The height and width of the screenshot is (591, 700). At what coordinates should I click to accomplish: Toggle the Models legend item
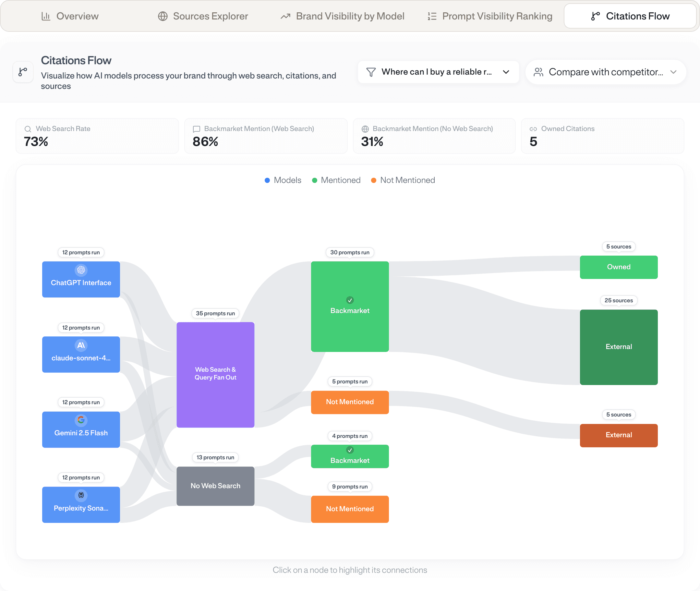[x=283, y=180]
